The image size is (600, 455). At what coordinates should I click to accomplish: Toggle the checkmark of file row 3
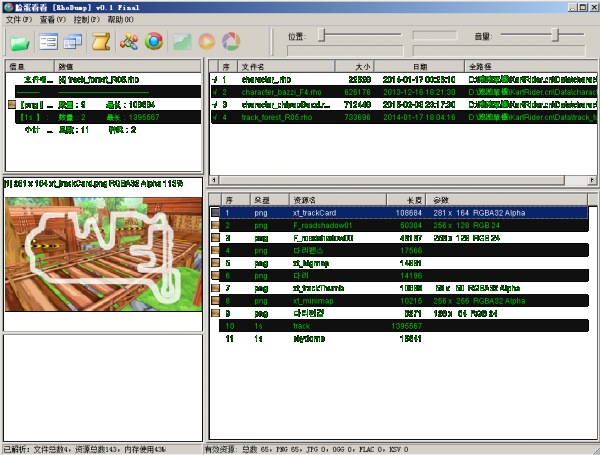pyautogui.click(x=215, y=104)
